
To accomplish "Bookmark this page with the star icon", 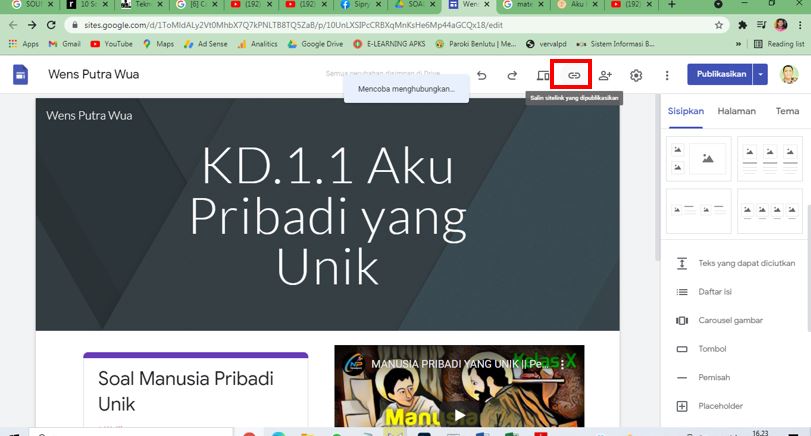I will [718, 24].
